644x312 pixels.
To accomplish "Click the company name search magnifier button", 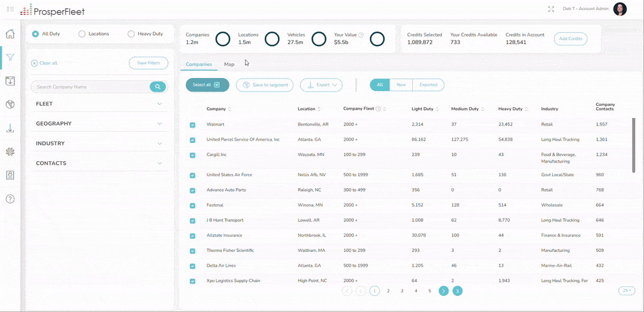I will pos(157,87).
